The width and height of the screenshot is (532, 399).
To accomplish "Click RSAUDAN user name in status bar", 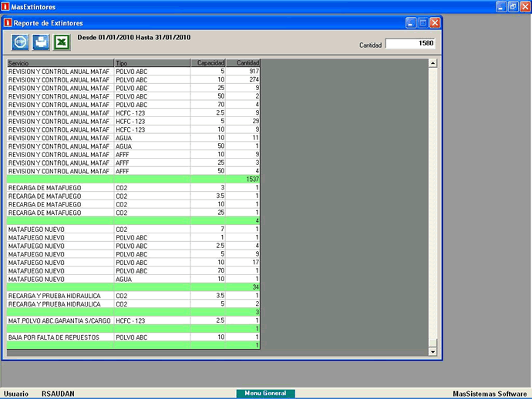I will pyautogui.click(x=58, y=394).
